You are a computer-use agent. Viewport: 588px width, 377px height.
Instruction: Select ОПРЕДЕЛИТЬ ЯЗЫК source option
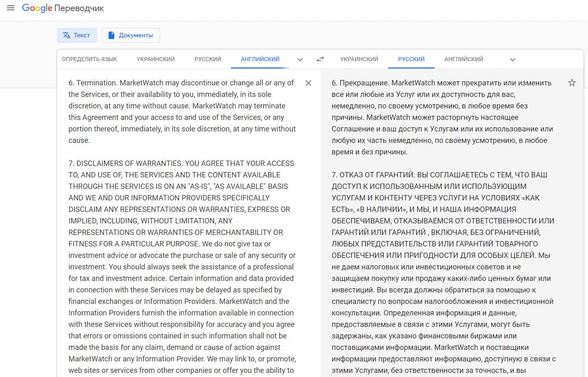click(x=89, y=59)
